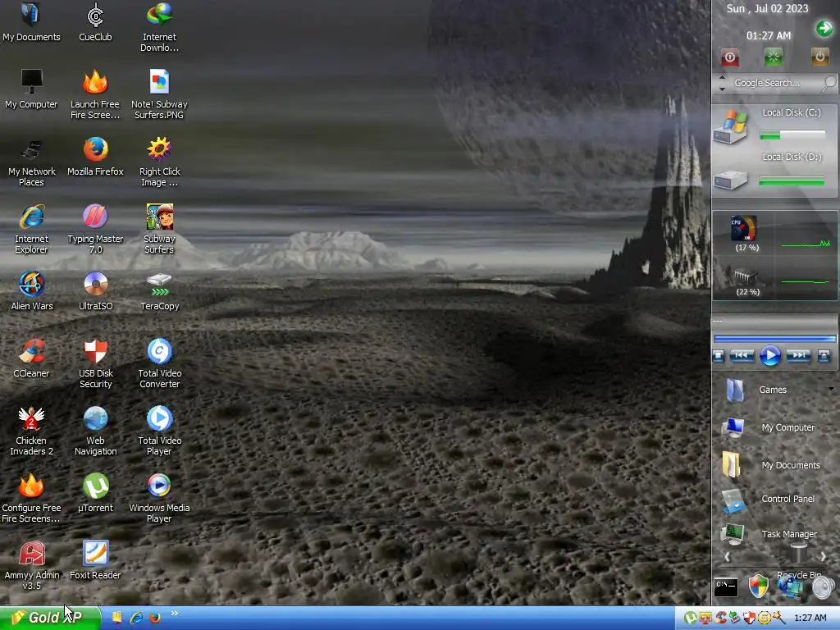840x630 pixels.
Task: Open Windows Security Center shield icon in sidebar
Action: (x=759, y=586)
